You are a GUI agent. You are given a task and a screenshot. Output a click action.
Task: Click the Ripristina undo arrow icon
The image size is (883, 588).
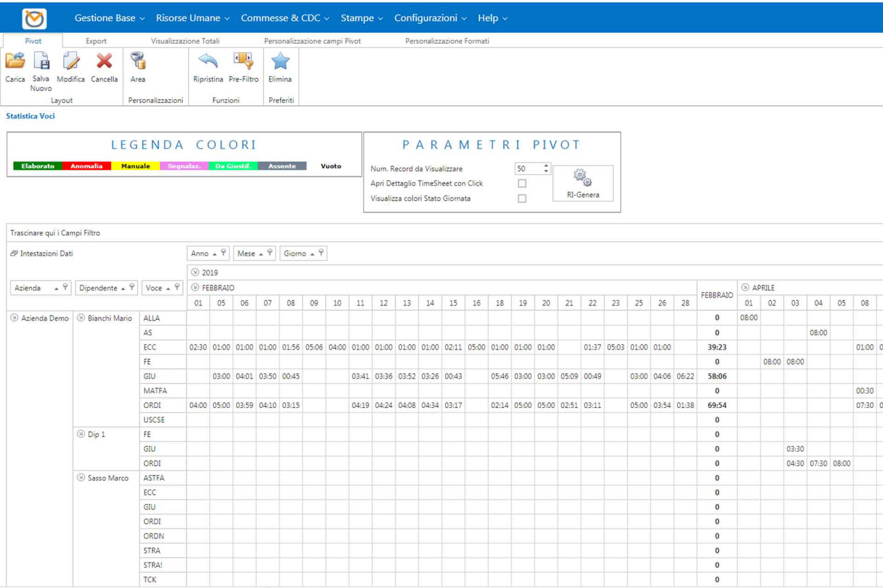point(208,60)
